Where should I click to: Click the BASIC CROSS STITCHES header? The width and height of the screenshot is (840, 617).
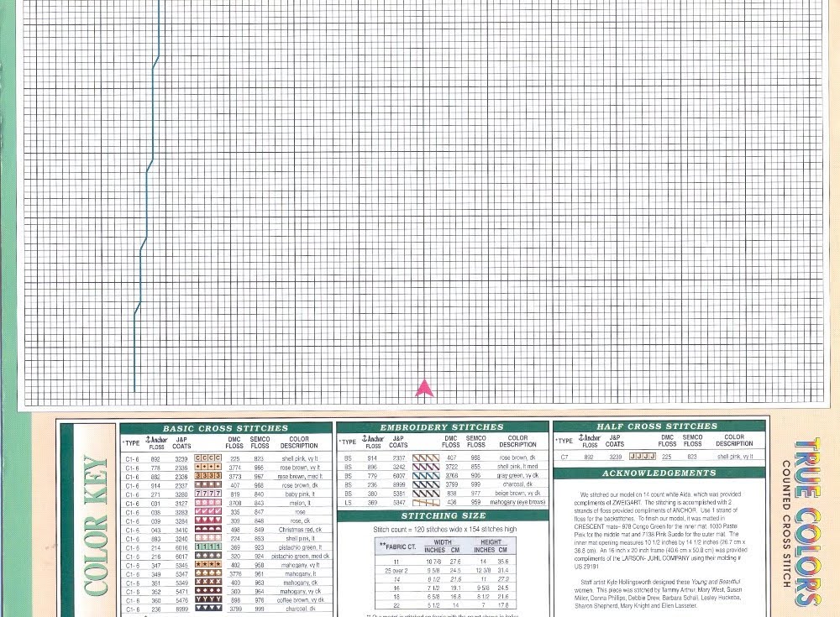(x=224, y=428)
